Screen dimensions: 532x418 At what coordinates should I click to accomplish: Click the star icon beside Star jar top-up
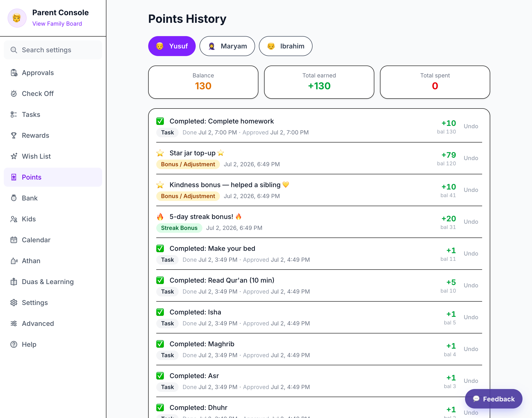coord(160,153)
